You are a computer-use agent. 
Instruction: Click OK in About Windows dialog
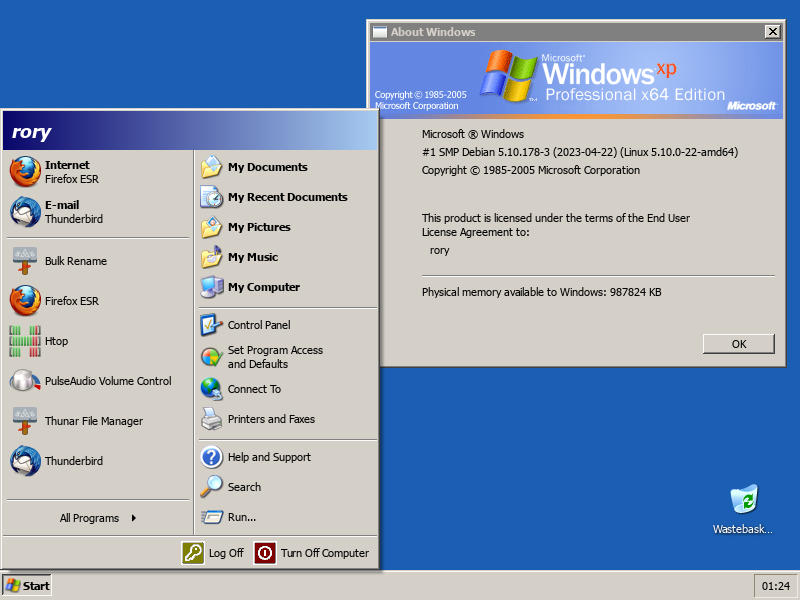739,344
